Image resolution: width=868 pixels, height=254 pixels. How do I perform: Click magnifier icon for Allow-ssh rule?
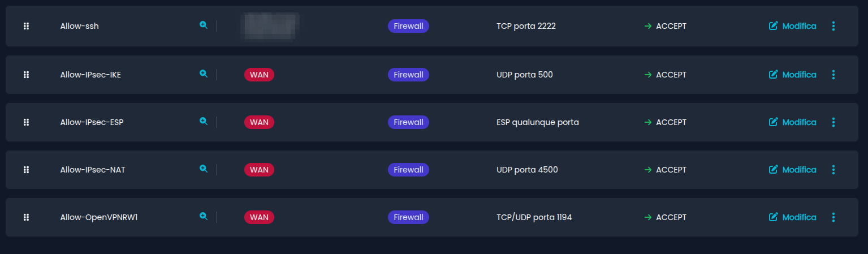click(204, 25)
